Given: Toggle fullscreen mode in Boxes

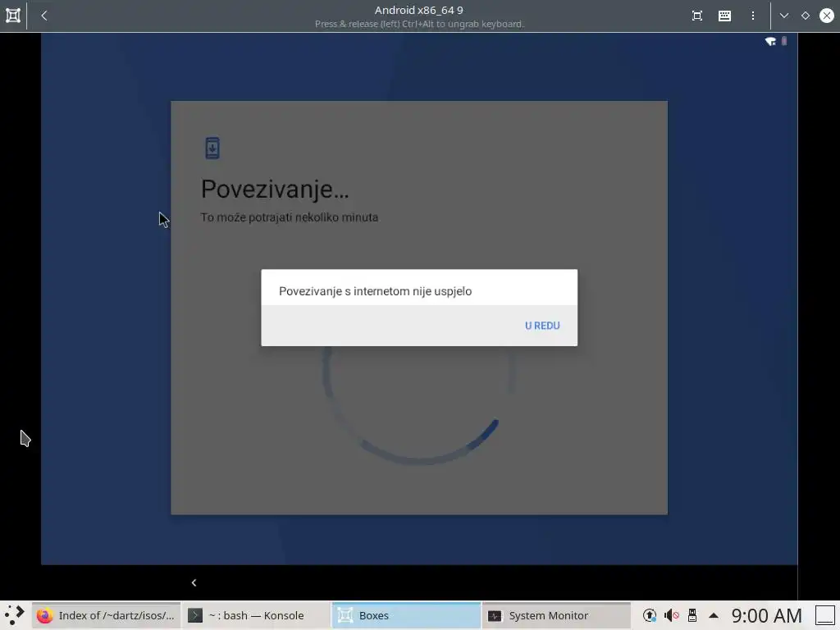Looking at the screenshot, I should pyautogui.click(x=697, y=16).
